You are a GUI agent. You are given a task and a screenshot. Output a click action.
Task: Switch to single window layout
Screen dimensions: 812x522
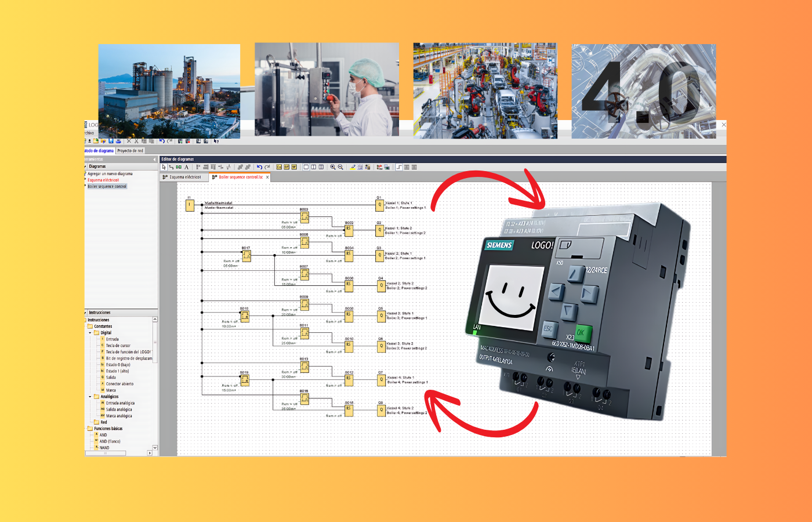click(x=306, y=167)
